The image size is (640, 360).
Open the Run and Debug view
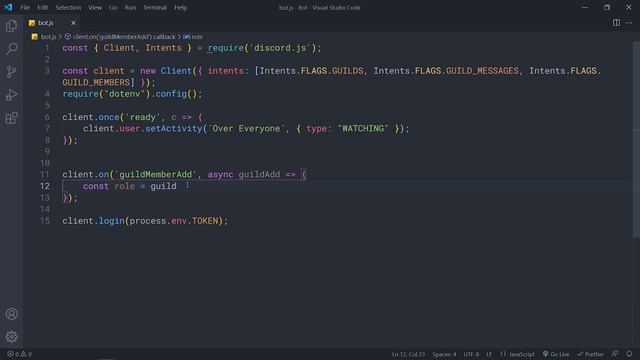coord(11,95)
